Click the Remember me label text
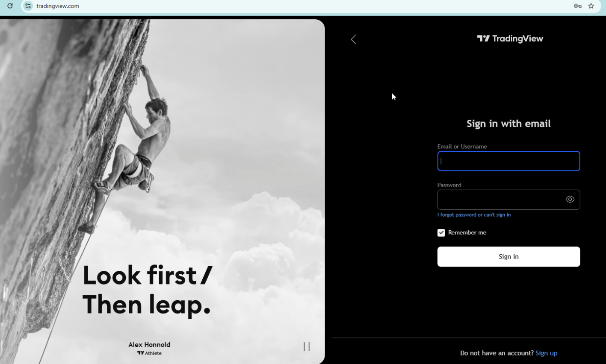Image resolution: width=606 pixels, height=364 pixels. coord(467,233)
